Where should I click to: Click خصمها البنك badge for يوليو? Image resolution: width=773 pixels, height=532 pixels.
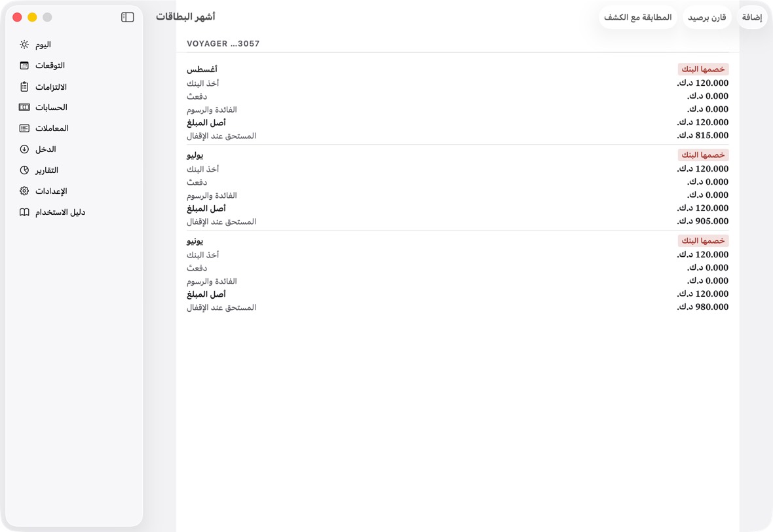pos(703,155)
